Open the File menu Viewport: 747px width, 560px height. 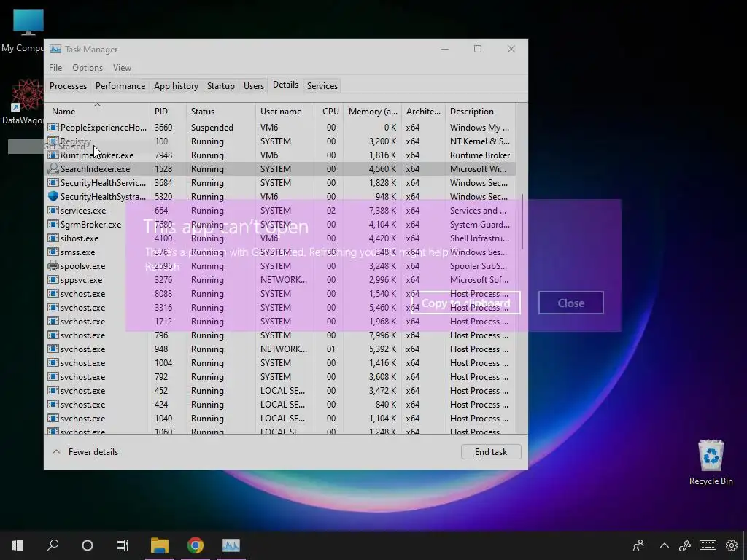click(55, 68)
